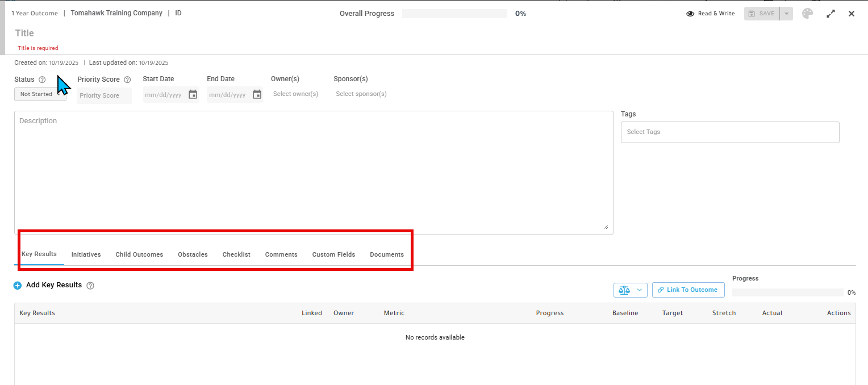
Task: Click the Tomahawk Training Company text
Action: 116,13
